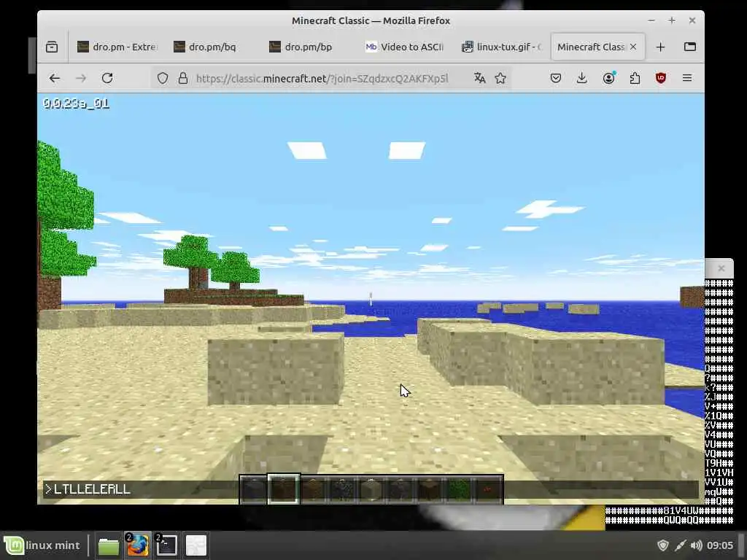The height and width of the screenshot is (560, 747).
Task: Open Firefox tab list (recent browsing) icon
Action: click(x=52, y=47)
